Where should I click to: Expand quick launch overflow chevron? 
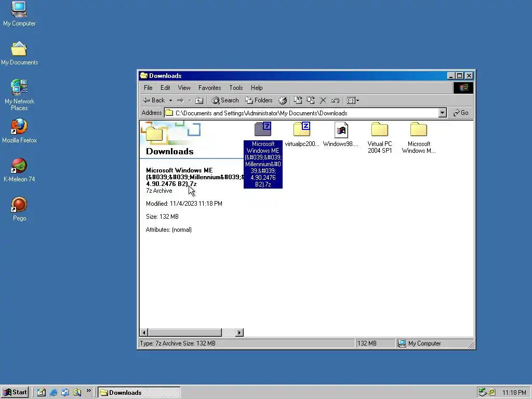tap(88, 391)
